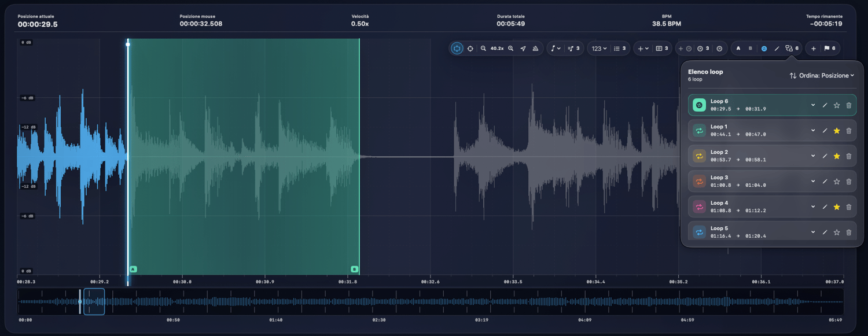Zoom out with the magnifier minus icon
The width and height of the screenshot is (868, 336).
483,49
